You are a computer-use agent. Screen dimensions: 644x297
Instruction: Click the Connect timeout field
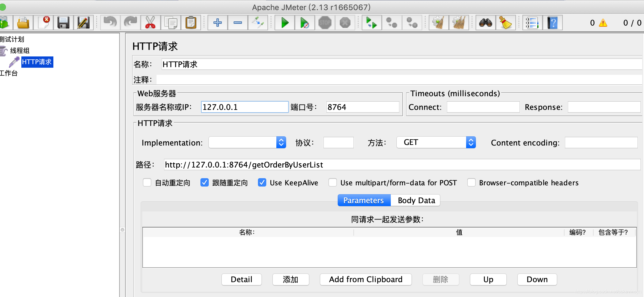483,107
